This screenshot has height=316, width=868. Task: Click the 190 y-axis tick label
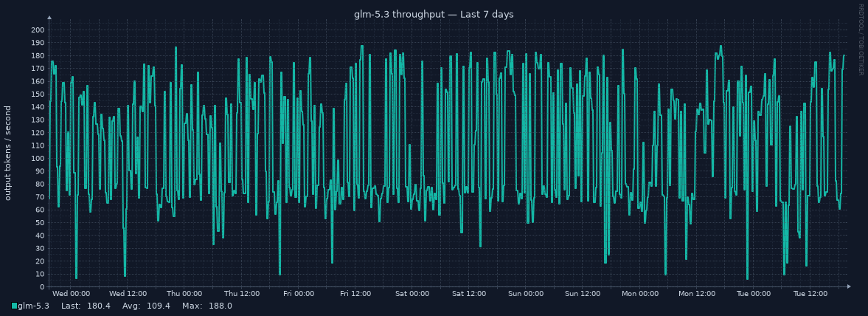[x=38, y=43]
